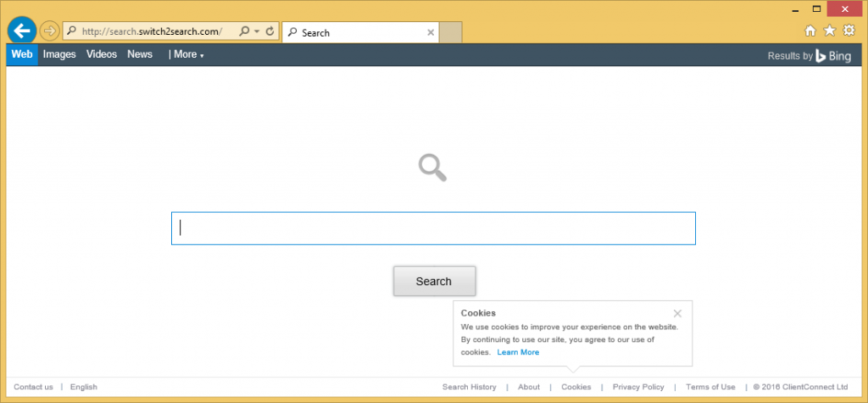
Task: Expand the More dropdown menu
Action: [187, 54]
